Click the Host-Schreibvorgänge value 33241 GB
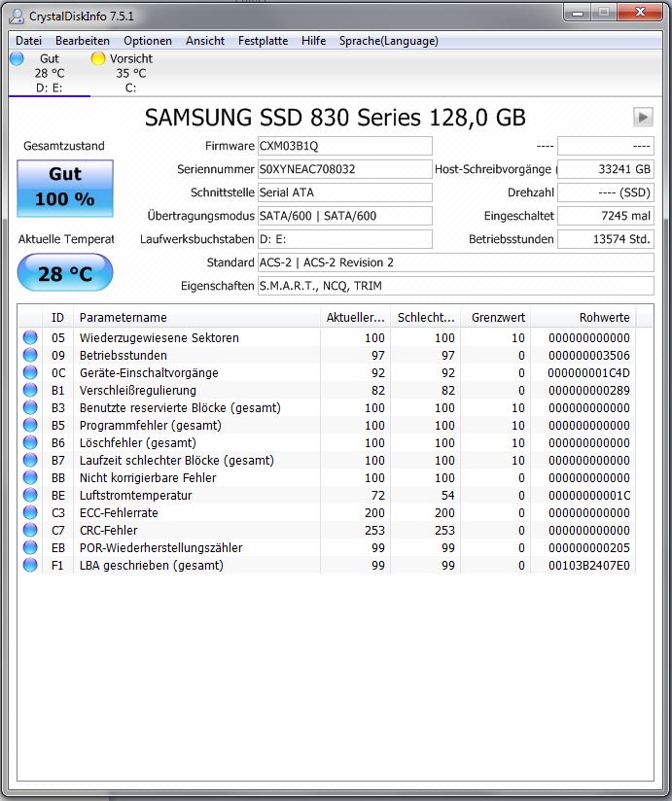The height and width of the screenshot is (801, 672). [606, 169]
